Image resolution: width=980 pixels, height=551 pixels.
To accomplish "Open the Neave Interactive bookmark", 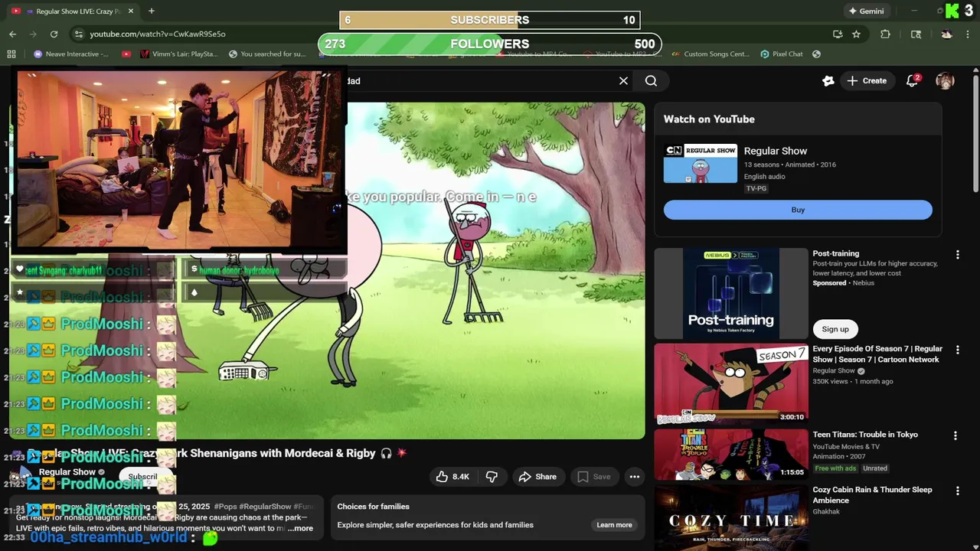I will point(71,54).
